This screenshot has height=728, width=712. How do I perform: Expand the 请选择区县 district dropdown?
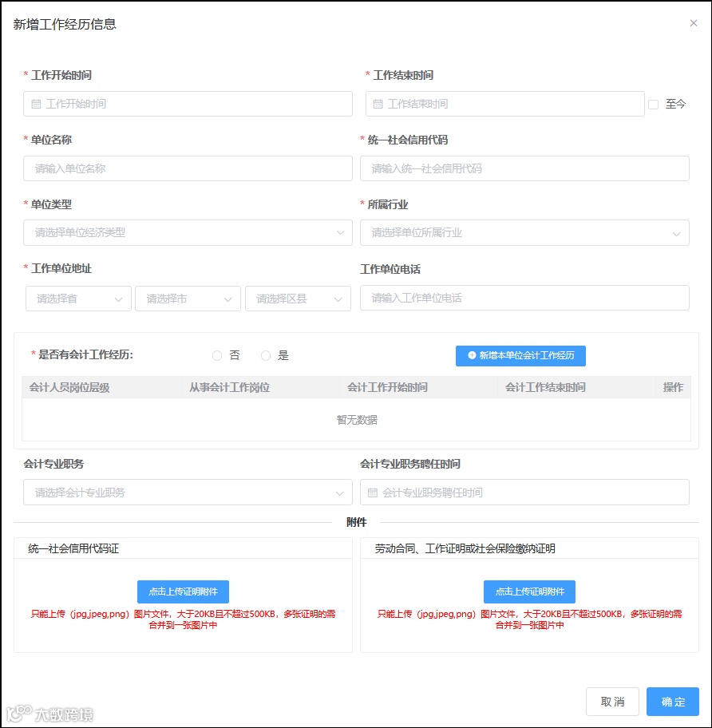[x=298, y=299]
